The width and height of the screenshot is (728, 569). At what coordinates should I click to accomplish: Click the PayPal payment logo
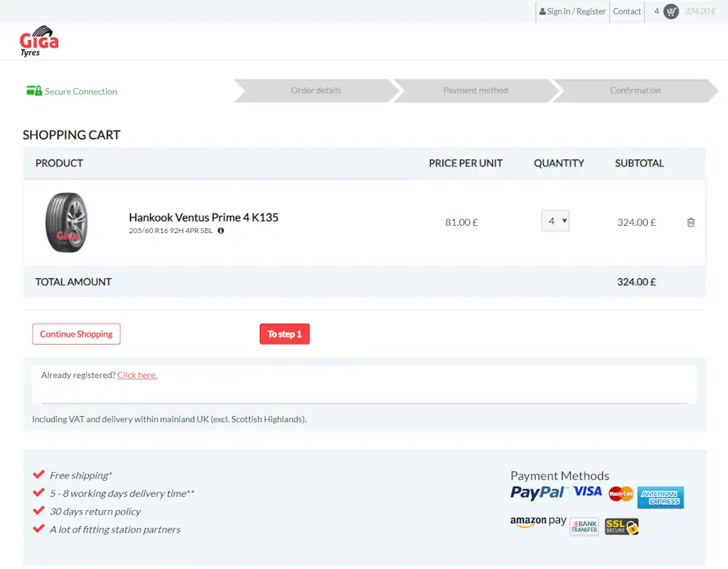point(539,493)
